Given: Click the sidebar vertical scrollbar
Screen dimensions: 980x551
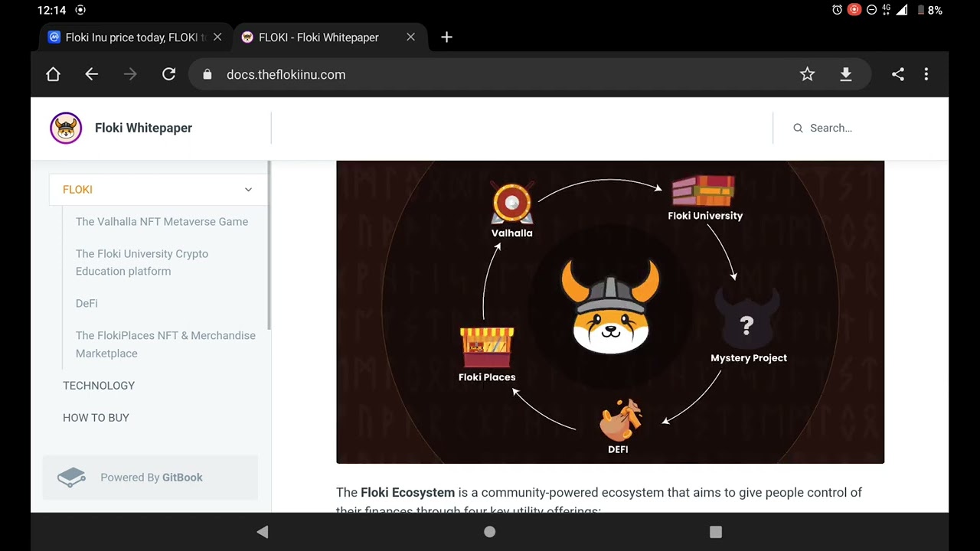Looking at the screenshot, I should tap(269, 245).
